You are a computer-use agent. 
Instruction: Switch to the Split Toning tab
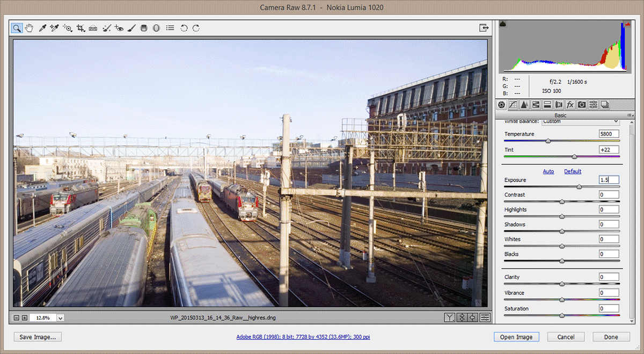(547, 105)
